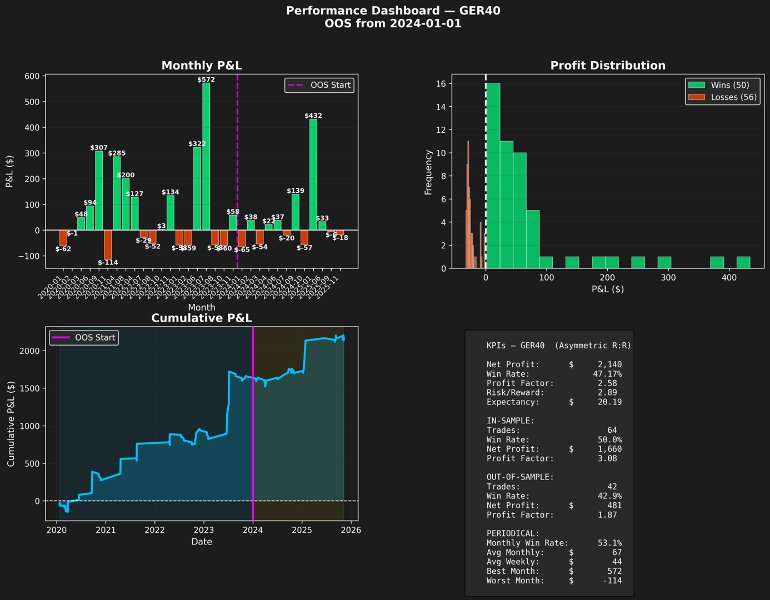Image resolution: width=770 pixels, height=600 pixels.
Task: Select the $-114 worst month bar
Action: 108,245
